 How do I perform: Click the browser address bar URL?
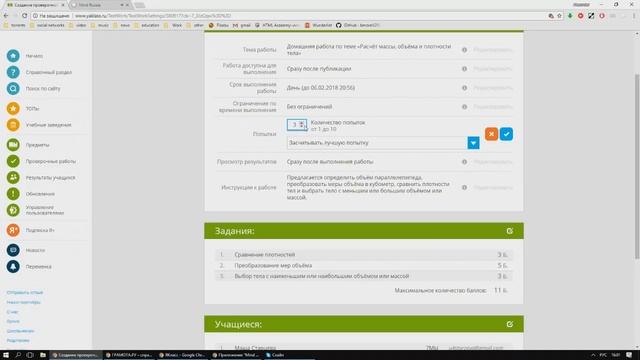point(153,16)
